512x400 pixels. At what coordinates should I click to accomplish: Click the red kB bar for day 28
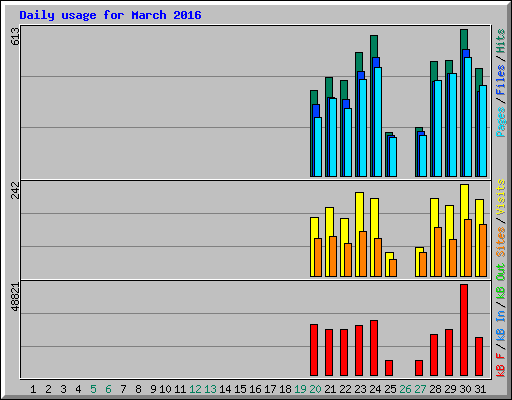[x=434, y=355]
